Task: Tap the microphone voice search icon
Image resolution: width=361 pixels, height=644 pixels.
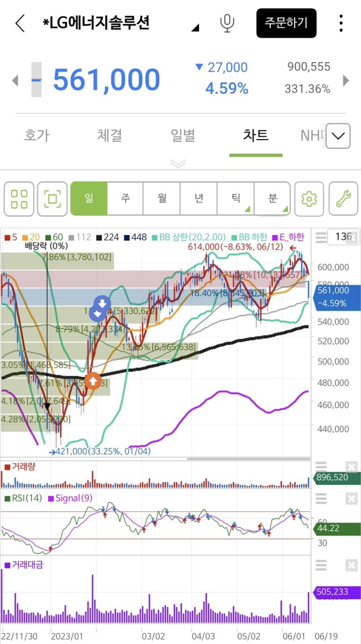Action: [227, 23]
